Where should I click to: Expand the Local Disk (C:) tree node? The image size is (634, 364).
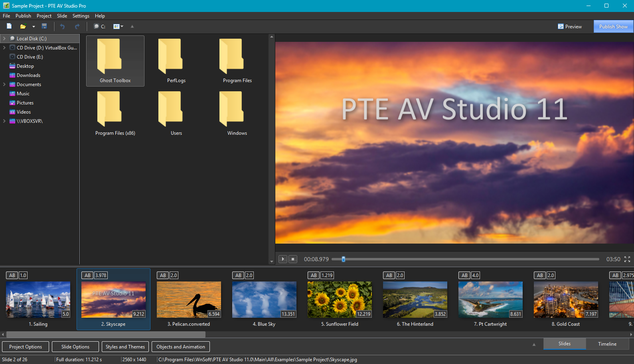(x=4, y=39)
